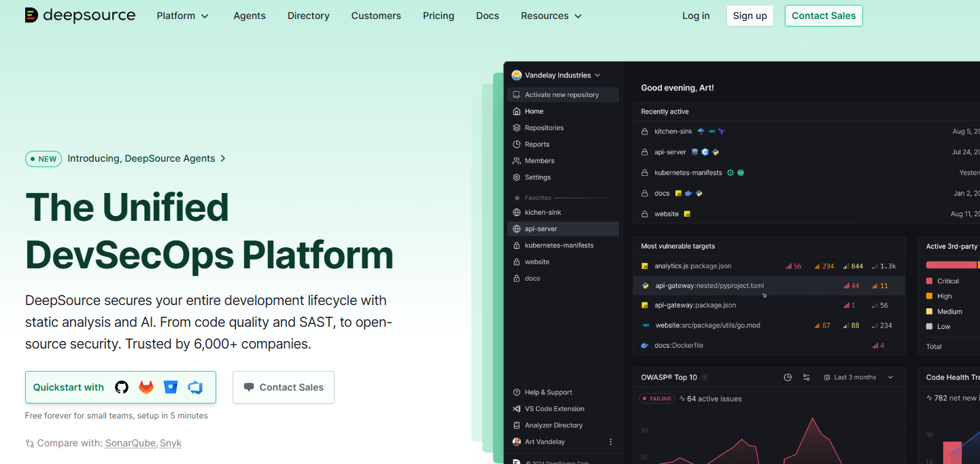The width and height of the screenshot is (980, 464).
Task: Click the Analyzer Directory icon
Action: [x=517, y=425]
